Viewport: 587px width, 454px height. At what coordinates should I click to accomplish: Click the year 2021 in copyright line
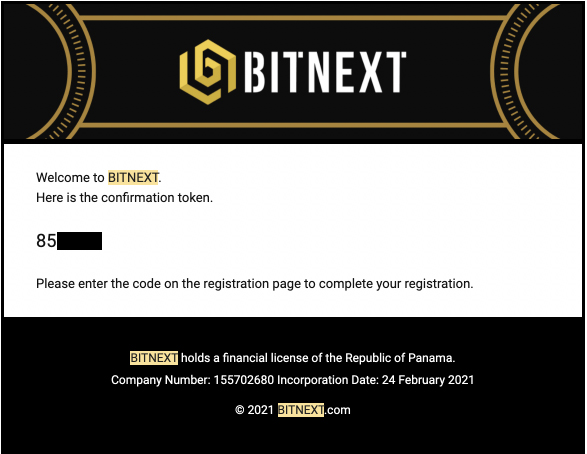pyautogui.click(x=261, y=410)
